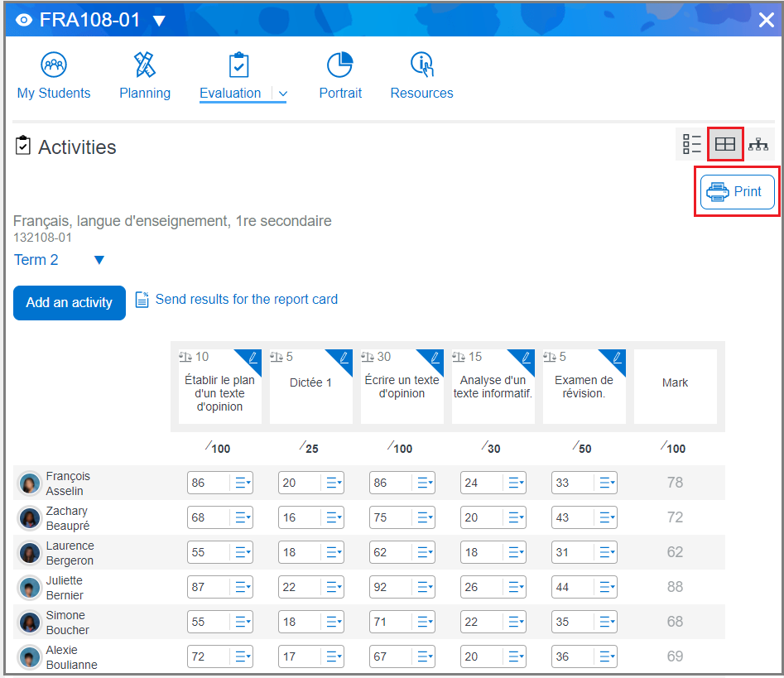Select the Evaluation tab
Image resolution: width=784 pixels, height=678 pixels.
pyautogui.click(x=230, y=93)
